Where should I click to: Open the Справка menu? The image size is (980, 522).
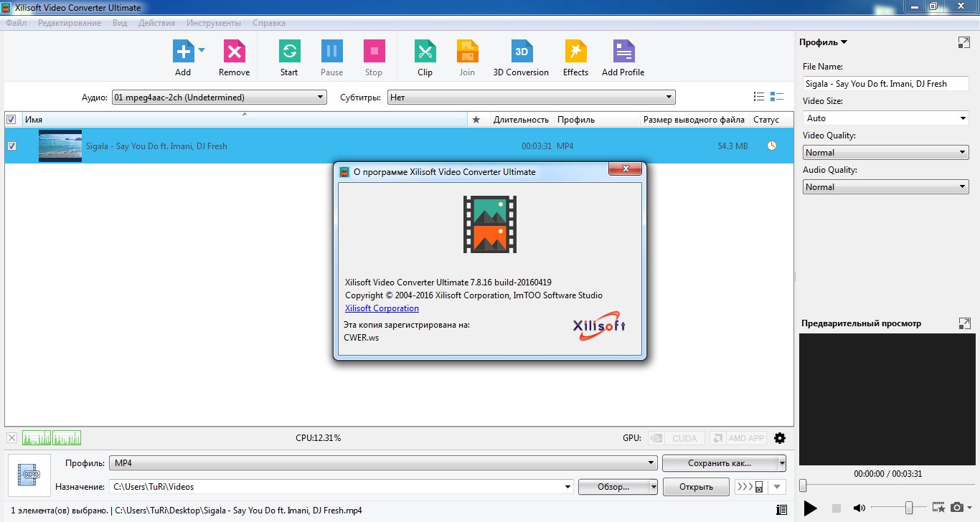(268, 23)
